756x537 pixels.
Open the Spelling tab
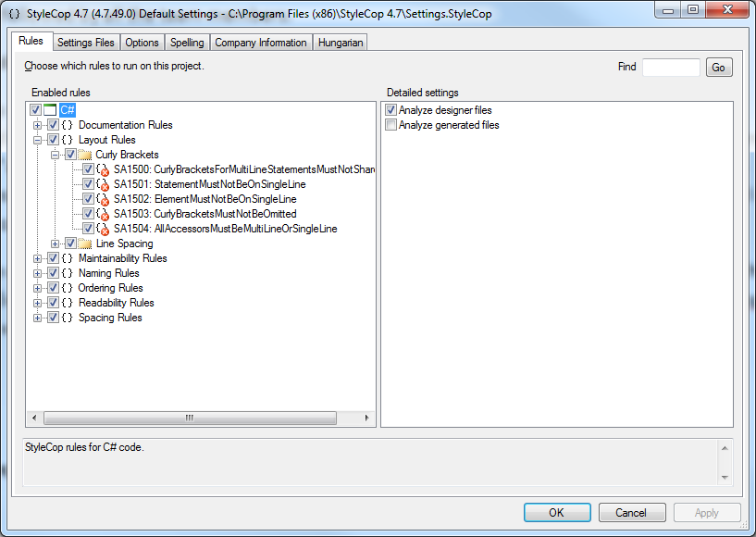187,43
